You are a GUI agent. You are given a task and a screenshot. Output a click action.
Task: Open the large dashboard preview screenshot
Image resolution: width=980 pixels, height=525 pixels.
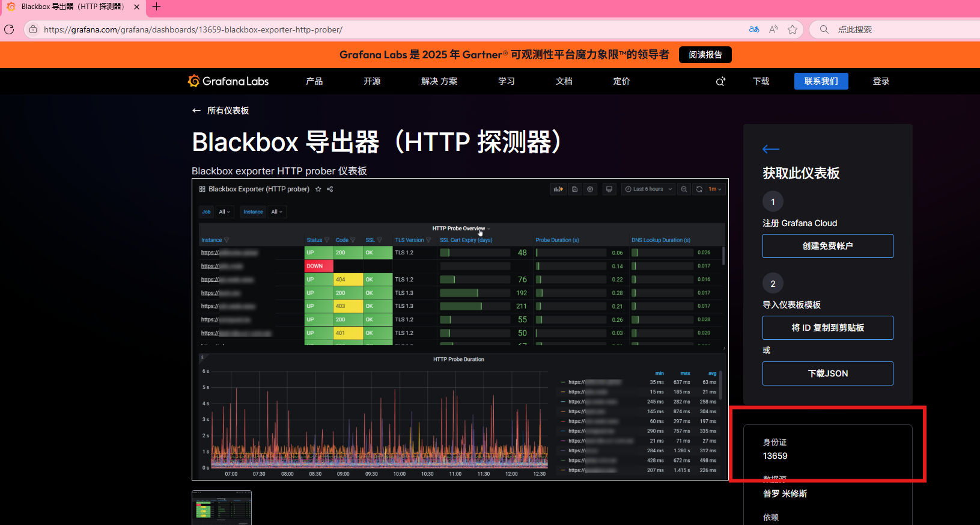pos(460,329)
